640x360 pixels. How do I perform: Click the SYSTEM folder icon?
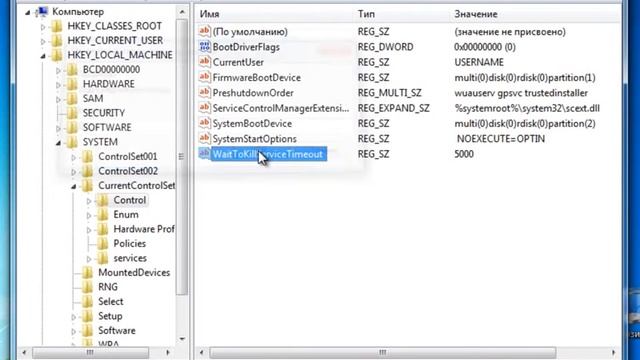(x=72, y=142)
